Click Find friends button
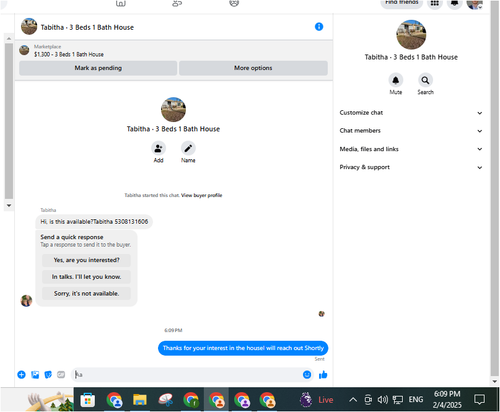 402,3
